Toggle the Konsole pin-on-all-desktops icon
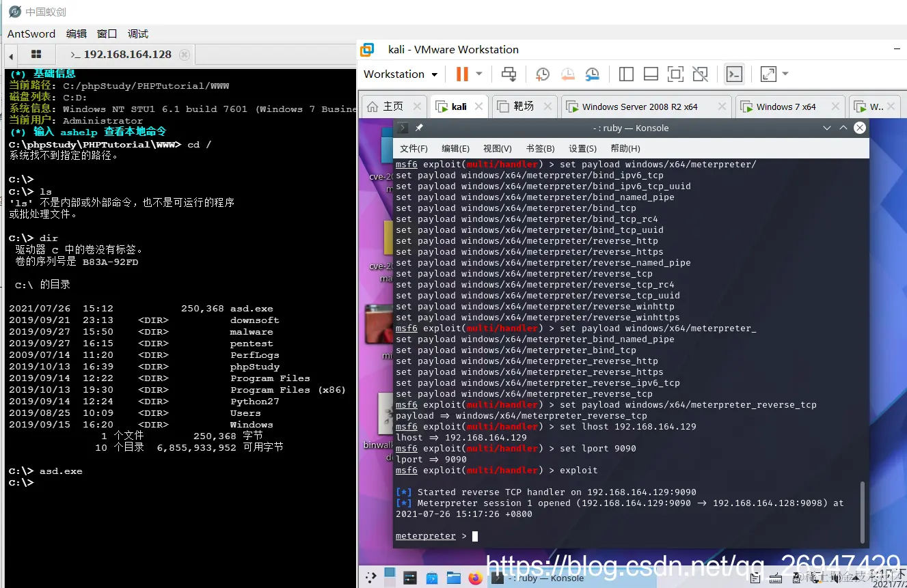The image size is (907, 588). click(x=419, y=128)
